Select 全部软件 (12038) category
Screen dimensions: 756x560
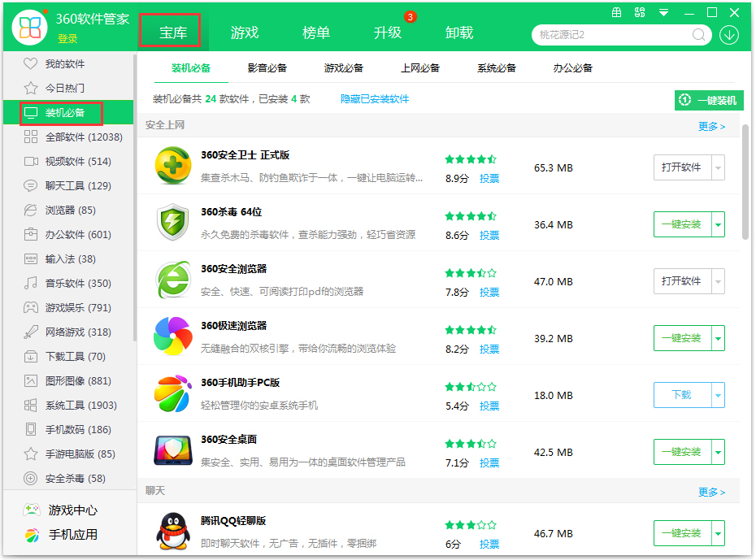[x=68, y=137]
